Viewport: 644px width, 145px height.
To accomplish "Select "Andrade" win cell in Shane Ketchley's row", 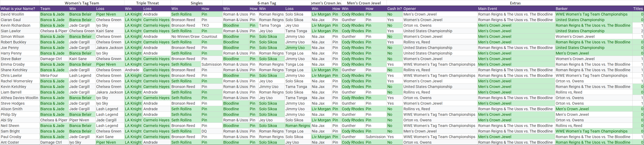I will [132, 70].
